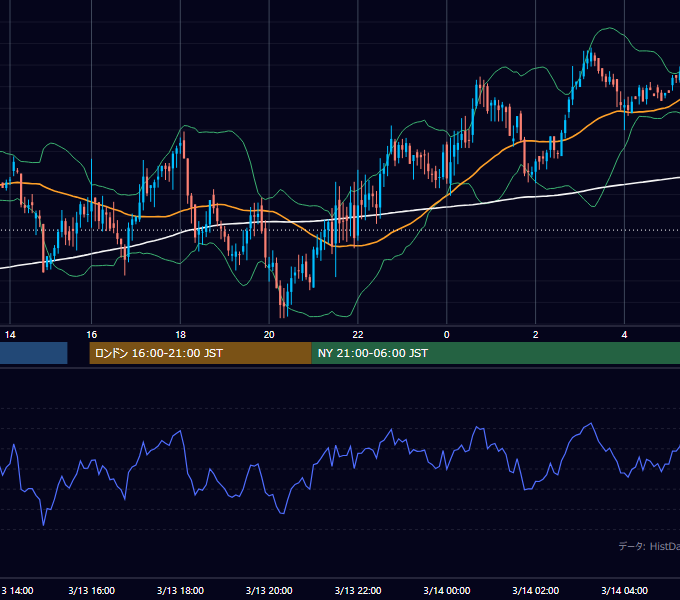Click the 3/14 00:00 time label

tap(447, 590)
